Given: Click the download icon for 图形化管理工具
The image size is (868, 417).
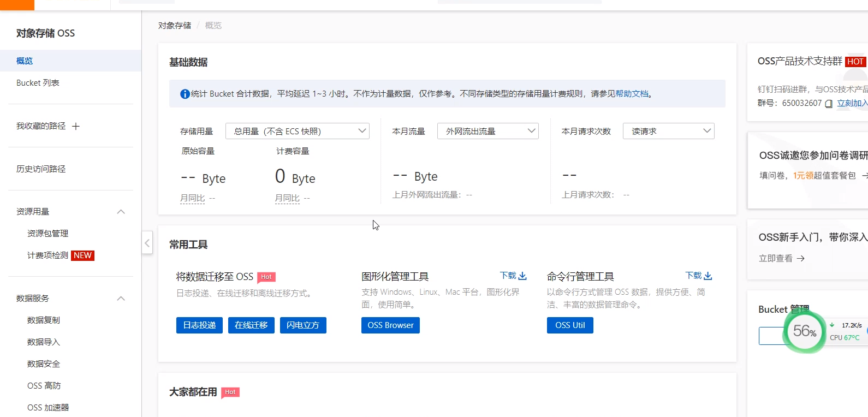Looking at the screenshot, I should pos(522,276).
